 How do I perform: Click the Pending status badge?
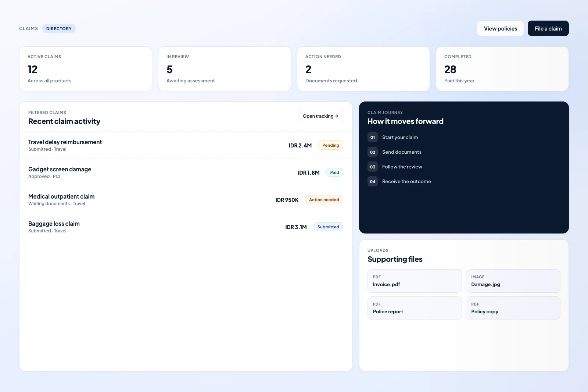330,145
